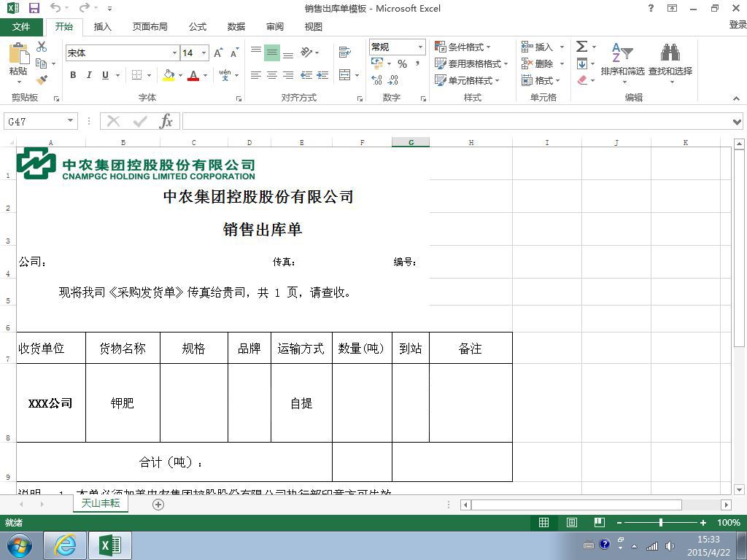Apply red font color swatch
747x560 pixels.
[x=193, y=75]
